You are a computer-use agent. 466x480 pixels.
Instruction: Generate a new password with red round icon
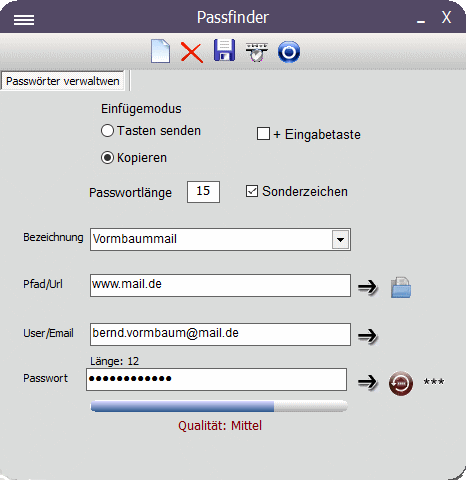tap(401, 383)
